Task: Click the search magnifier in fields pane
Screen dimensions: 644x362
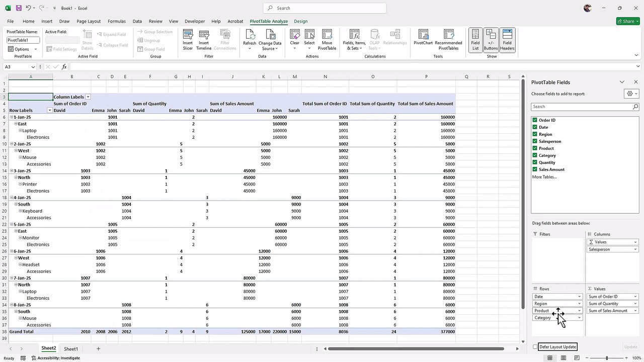Action: tap(635, 107)
